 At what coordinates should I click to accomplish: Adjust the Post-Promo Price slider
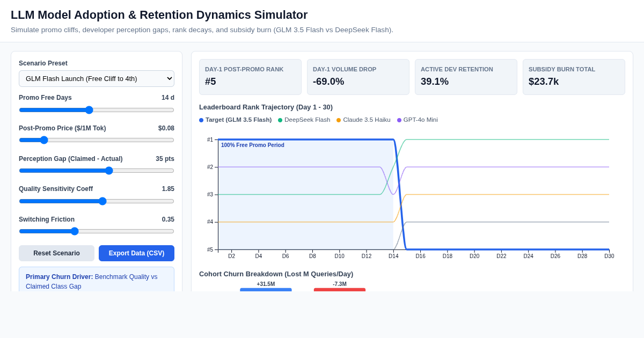97,140
